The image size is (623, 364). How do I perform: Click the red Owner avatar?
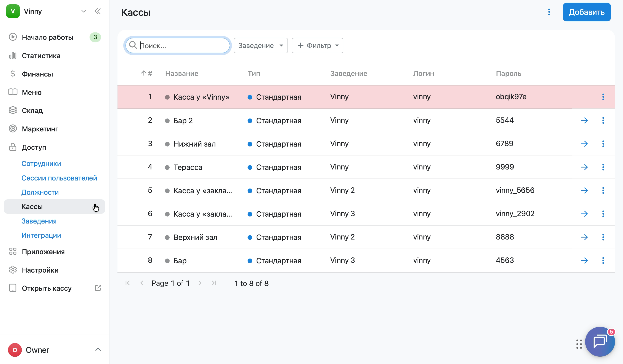click(15, 350)
